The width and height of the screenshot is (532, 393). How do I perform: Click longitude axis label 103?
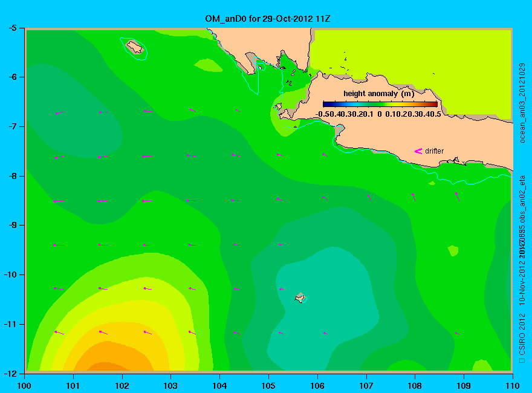click(170, 386)
